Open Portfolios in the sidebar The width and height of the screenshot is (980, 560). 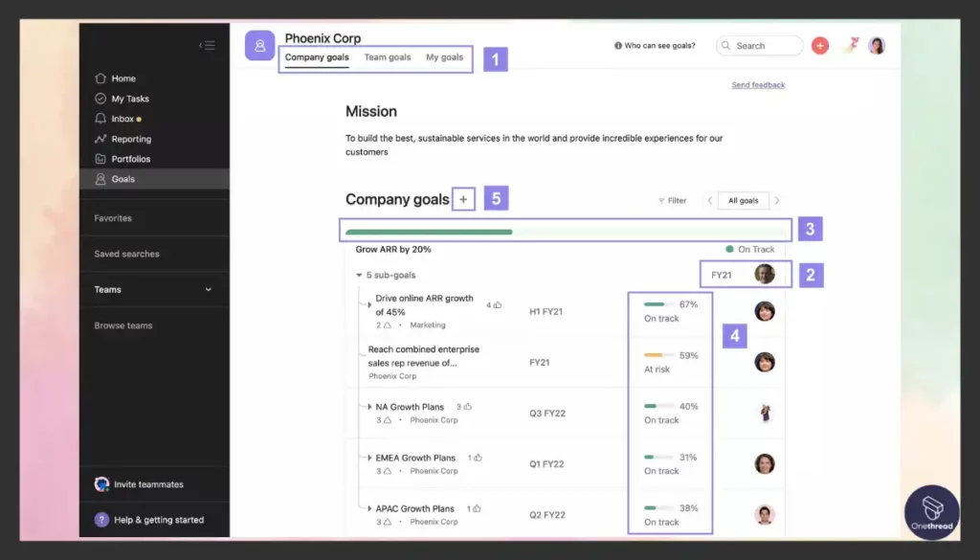click(122, 159)
